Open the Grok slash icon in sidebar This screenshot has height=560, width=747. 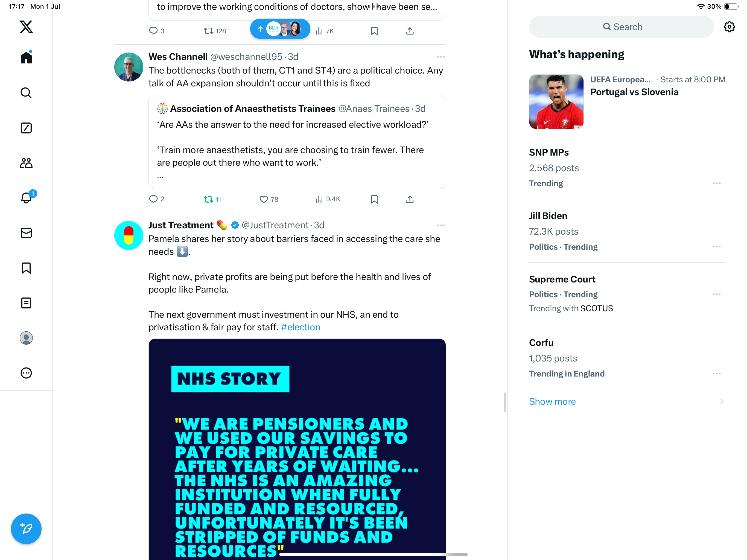click(x=26, y=128)
